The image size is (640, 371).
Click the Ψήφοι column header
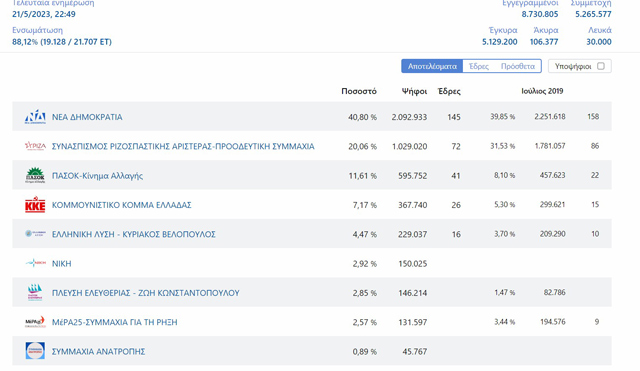(x=414, y=91)
